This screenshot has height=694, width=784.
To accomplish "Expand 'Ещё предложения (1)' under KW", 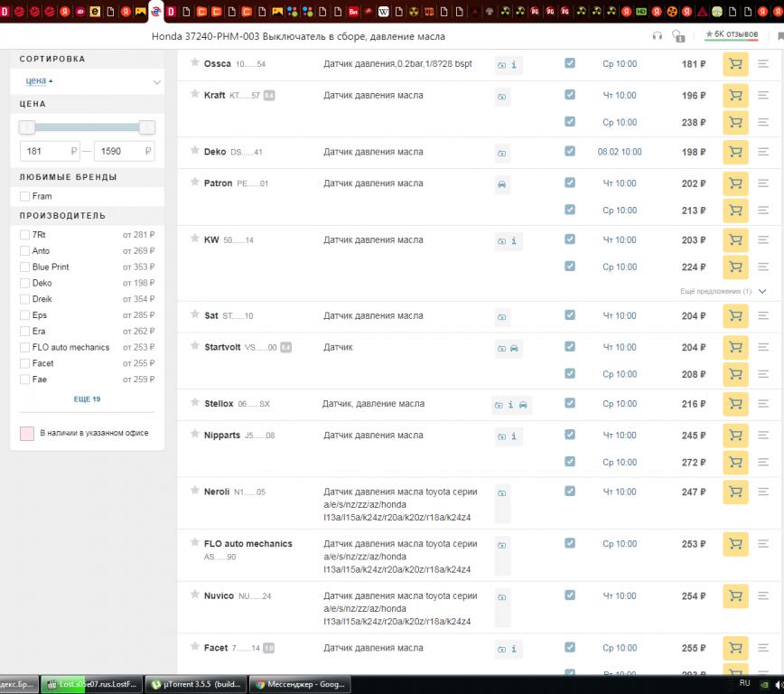I will tap(723, 291).
